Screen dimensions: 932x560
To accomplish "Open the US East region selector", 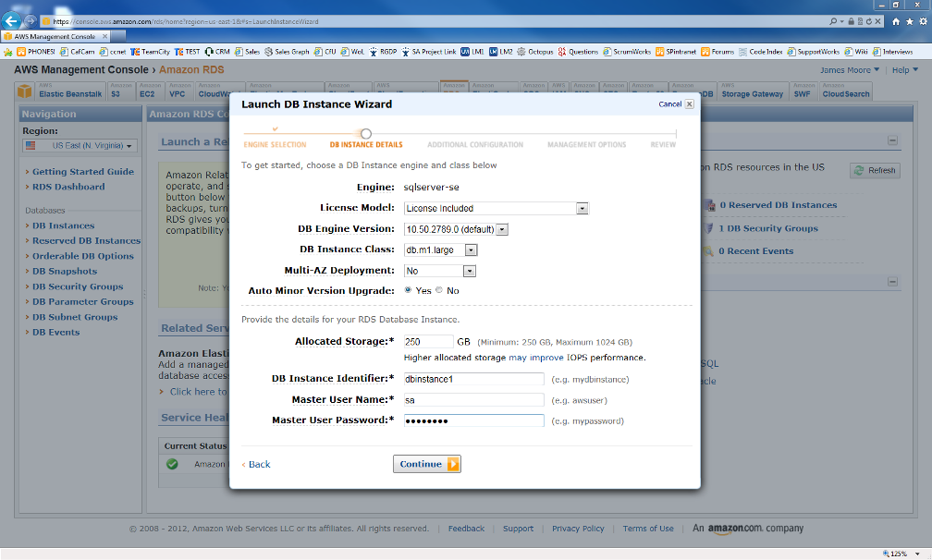I will pos(80,145).
